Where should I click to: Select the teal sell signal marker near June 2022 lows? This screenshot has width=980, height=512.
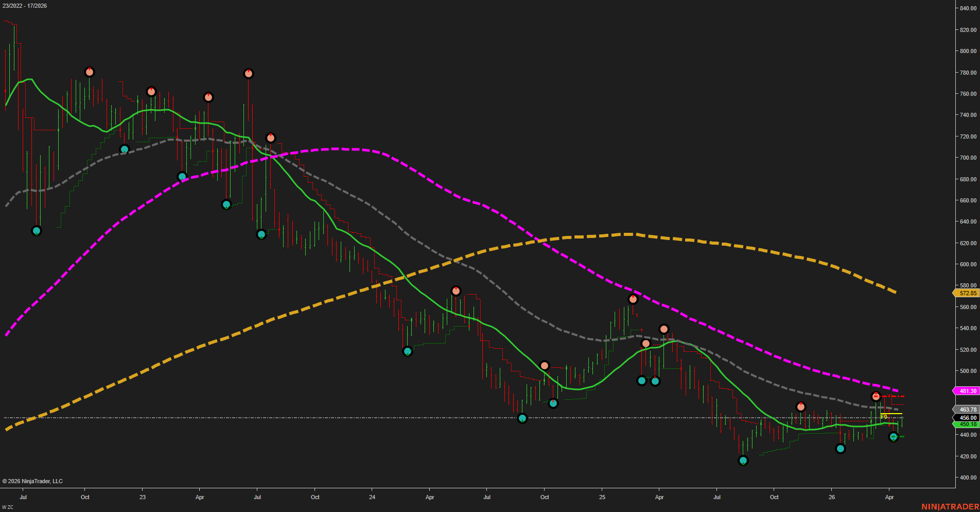click(x=36, y=231)
